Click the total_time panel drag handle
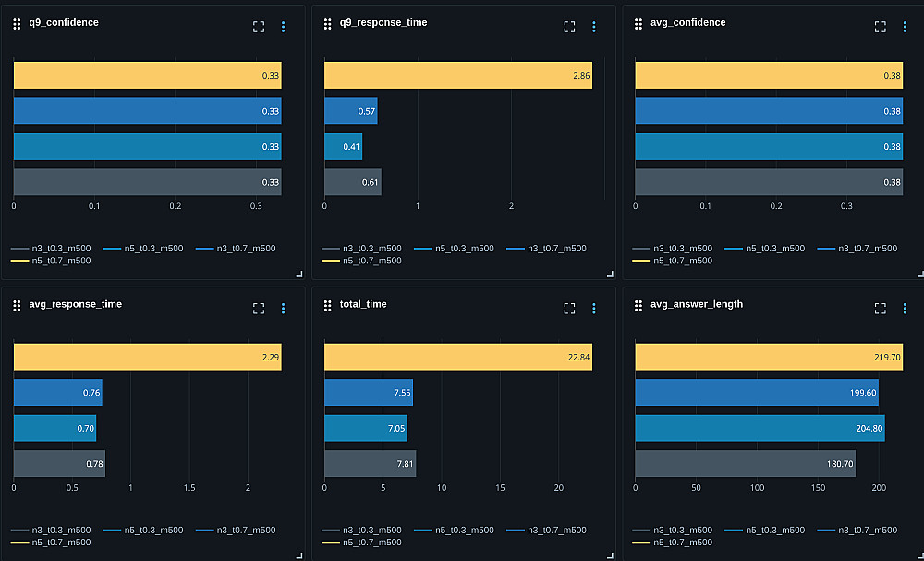 point(328,306)
